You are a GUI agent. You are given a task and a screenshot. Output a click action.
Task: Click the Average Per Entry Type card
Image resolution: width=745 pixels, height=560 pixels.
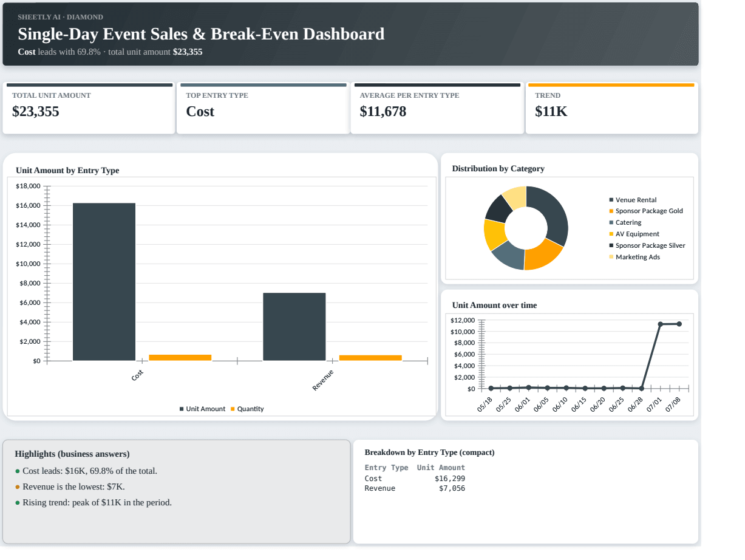coord(437,108)
